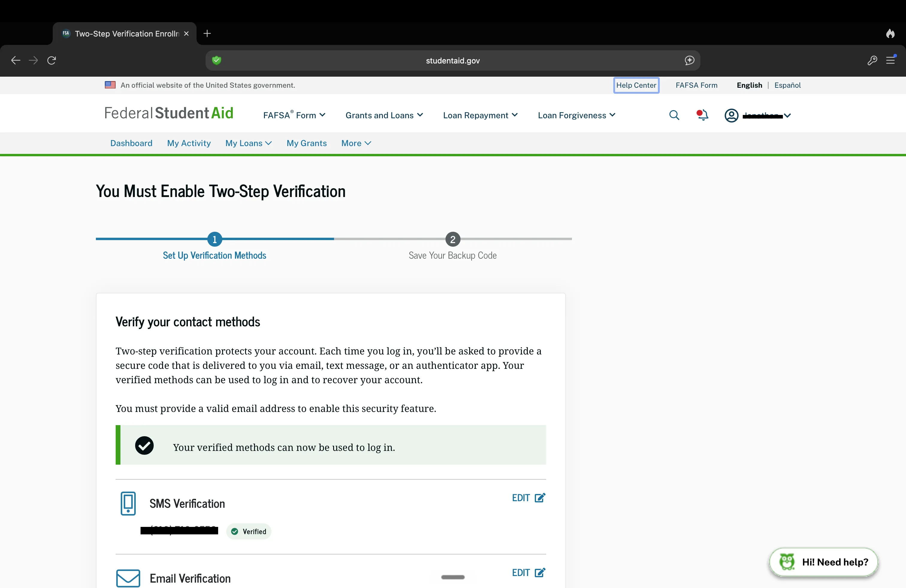Click the SMS Verification phone icon
906x588 pixels.
(128, 503)
